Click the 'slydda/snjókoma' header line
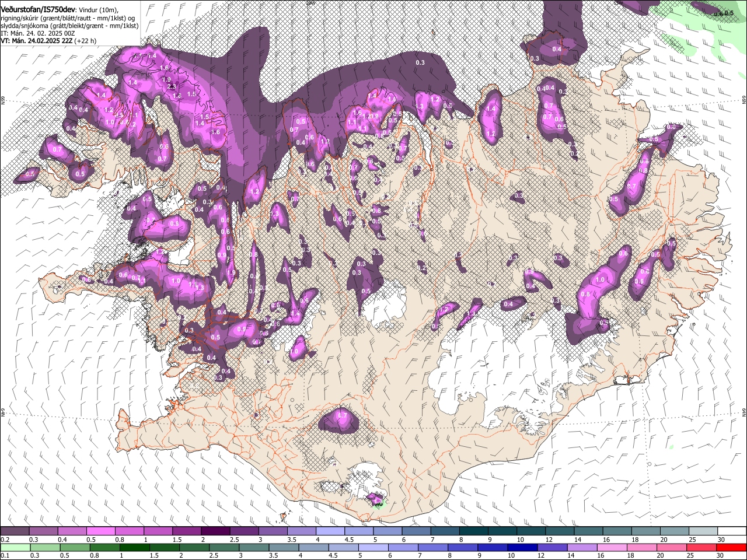 coord(69,26)
